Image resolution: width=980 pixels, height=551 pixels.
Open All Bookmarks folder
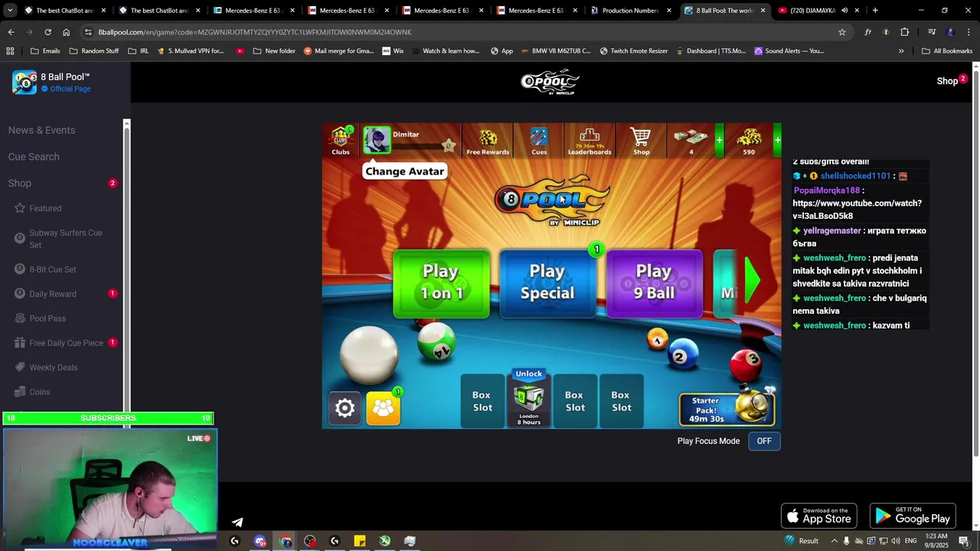click(947, 51)
